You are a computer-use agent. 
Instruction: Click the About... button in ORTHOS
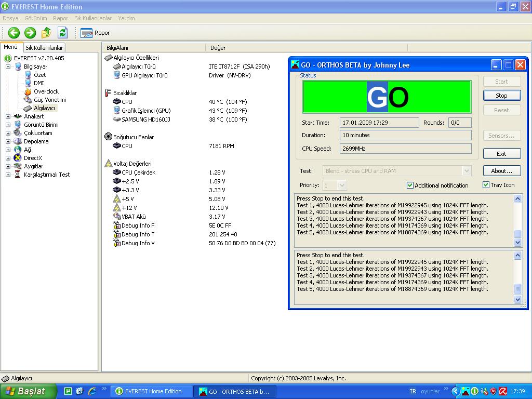501,171
